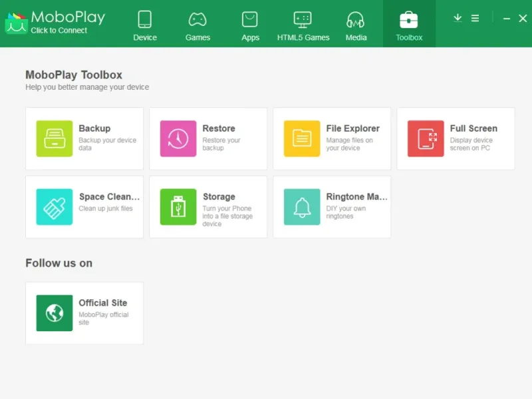The height and width of the screenshot is (399, 532).
Task: Click 'Clean up junk files' text
Action: (106, 208)
